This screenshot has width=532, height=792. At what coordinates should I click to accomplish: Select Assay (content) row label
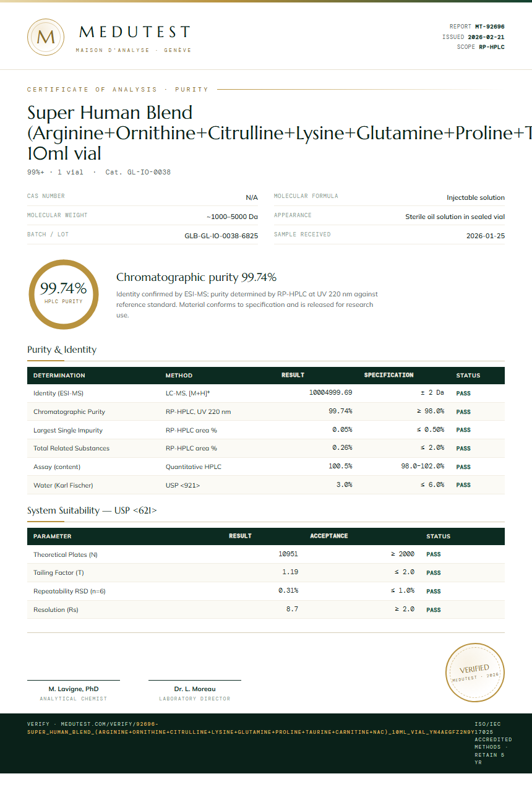57,467
